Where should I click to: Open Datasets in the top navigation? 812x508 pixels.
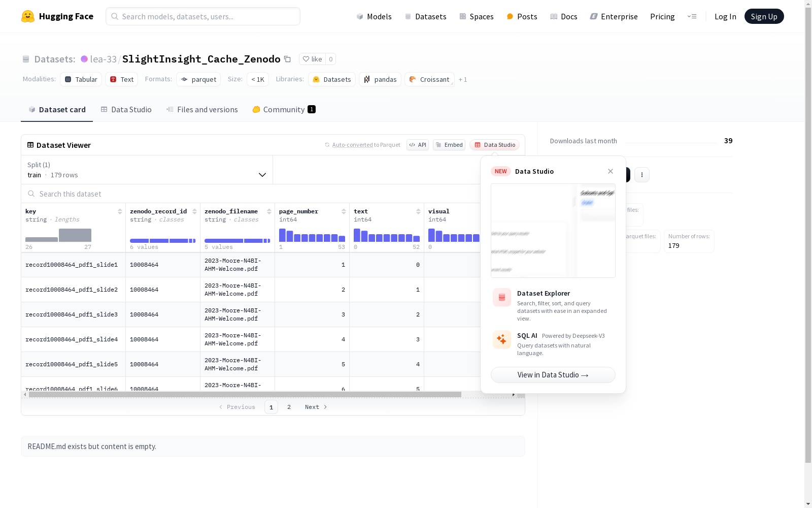pos(425,16)
